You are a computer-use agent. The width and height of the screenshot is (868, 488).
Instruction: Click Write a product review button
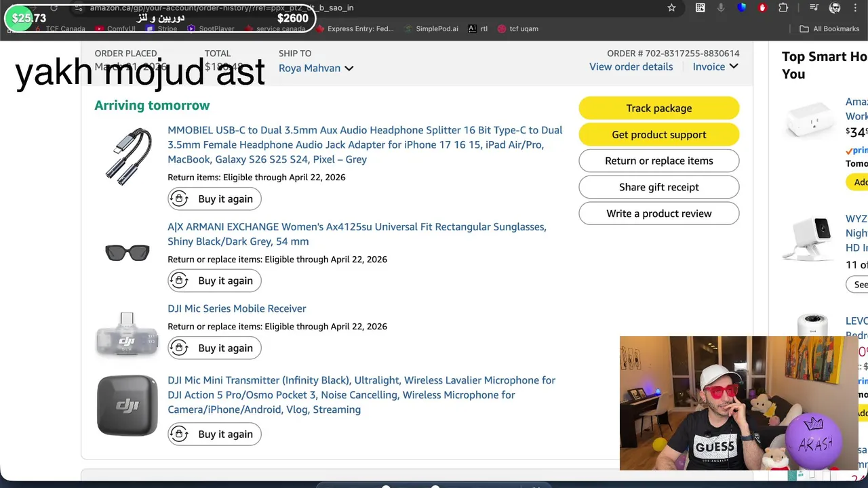click(659, 213)
